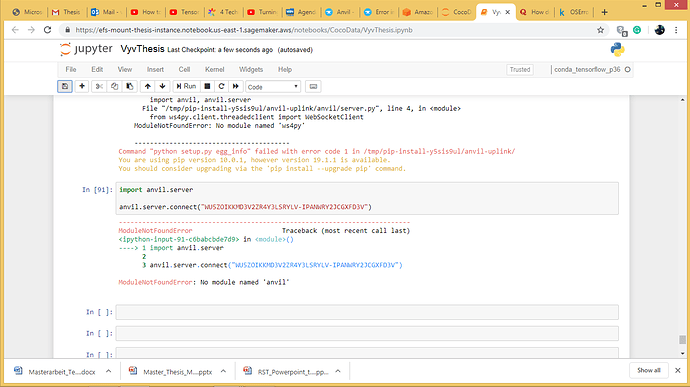Screen dimensions: 690x387
Task: Bookmark this page with the star icon
Action: click(600, 30)
